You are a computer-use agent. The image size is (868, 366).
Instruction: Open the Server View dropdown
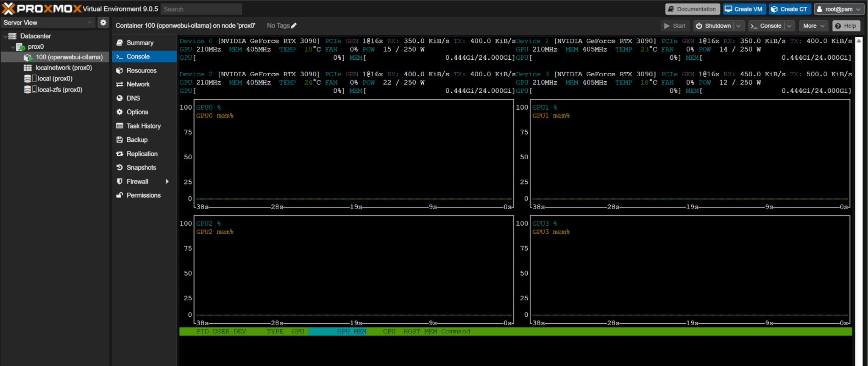(x=47, y=22)
